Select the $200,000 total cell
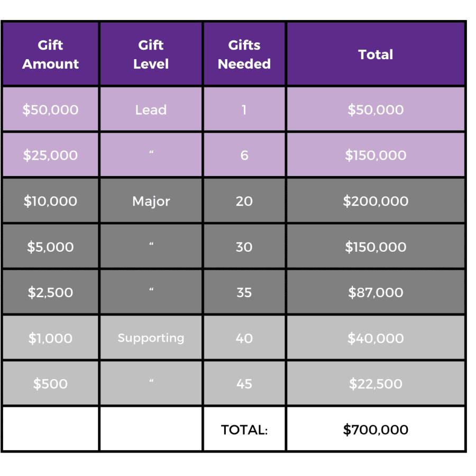The height and width of the screenshot is (476, 476). [x=376, y=201]
